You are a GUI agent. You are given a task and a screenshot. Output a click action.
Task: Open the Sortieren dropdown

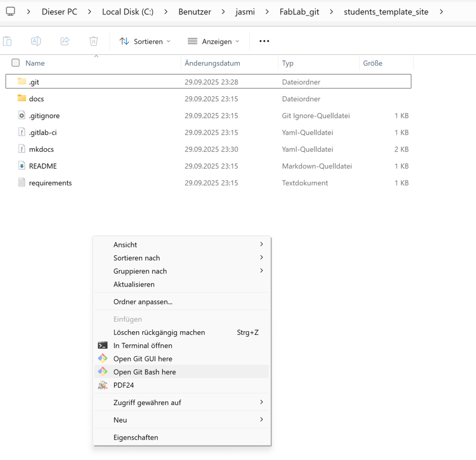145,42
